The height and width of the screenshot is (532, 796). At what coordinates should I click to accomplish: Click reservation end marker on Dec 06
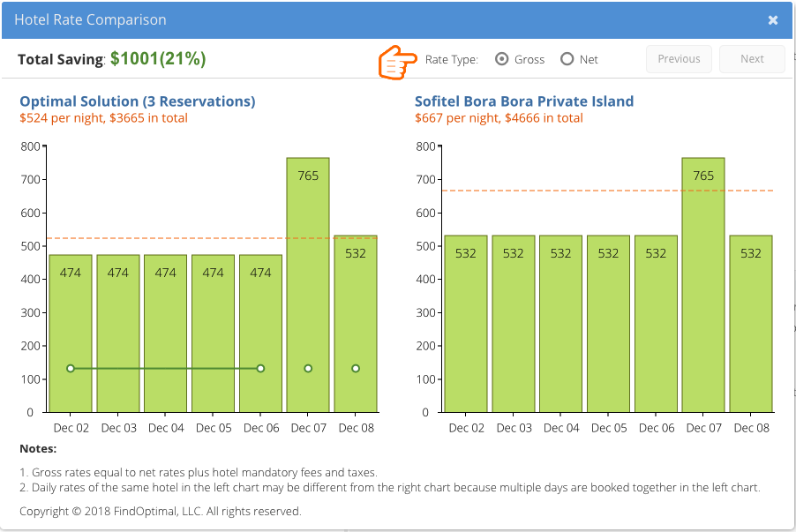click(260, 369)
